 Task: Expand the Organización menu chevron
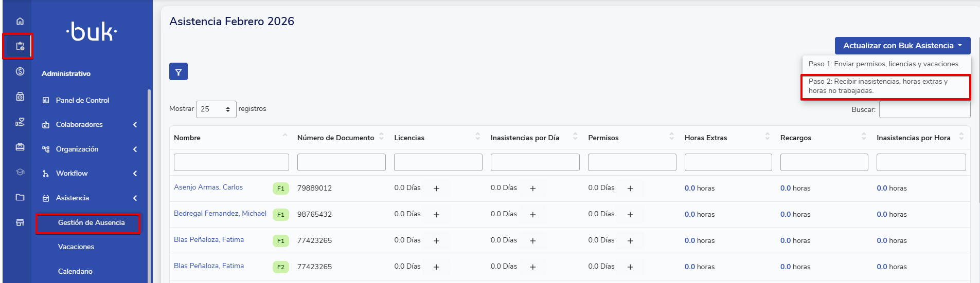coord(135,149)
